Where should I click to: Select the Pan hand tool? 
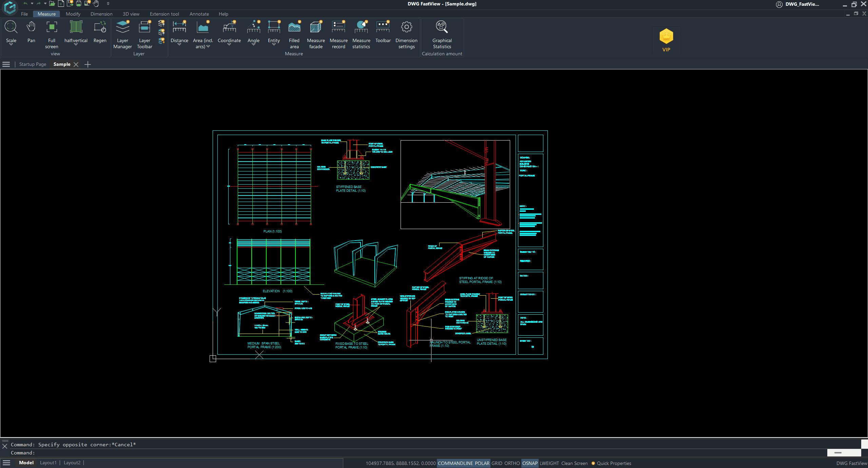[x=31, y=27]
